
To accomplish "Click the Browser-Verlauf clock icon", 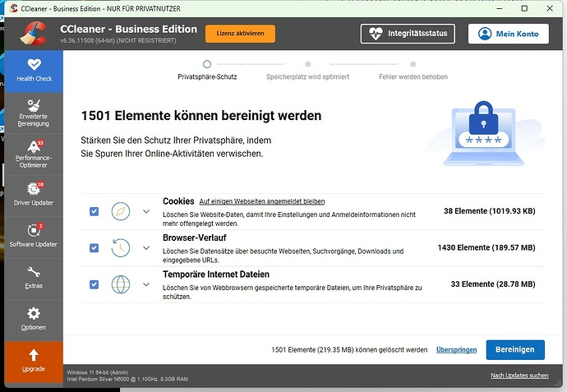I will point(121,247).
